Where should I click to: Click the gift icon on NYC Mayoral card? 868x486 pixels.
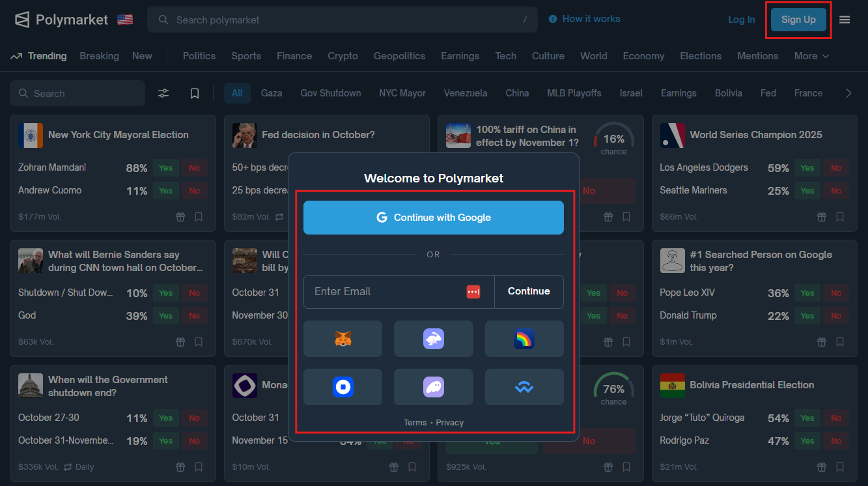[181, 217]
